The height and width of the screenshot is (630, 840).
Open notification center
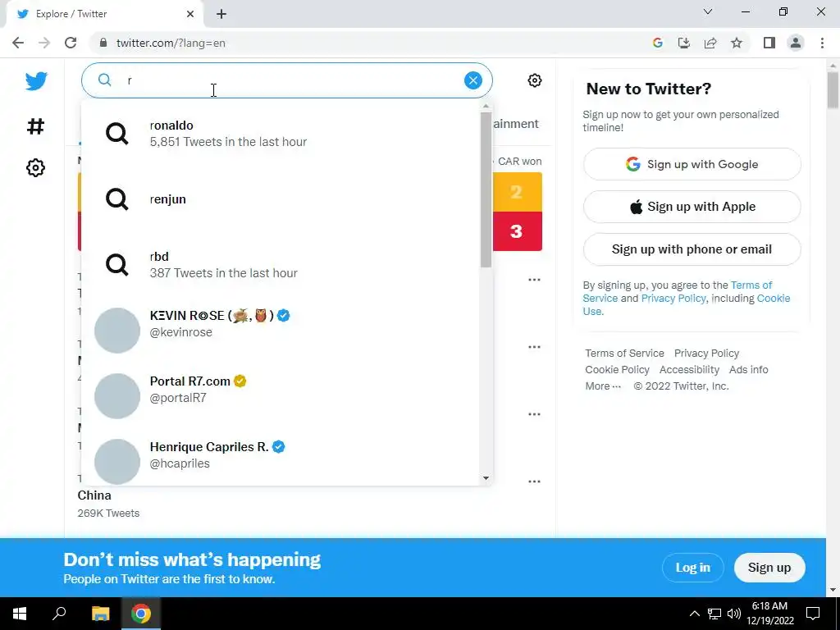813,614
